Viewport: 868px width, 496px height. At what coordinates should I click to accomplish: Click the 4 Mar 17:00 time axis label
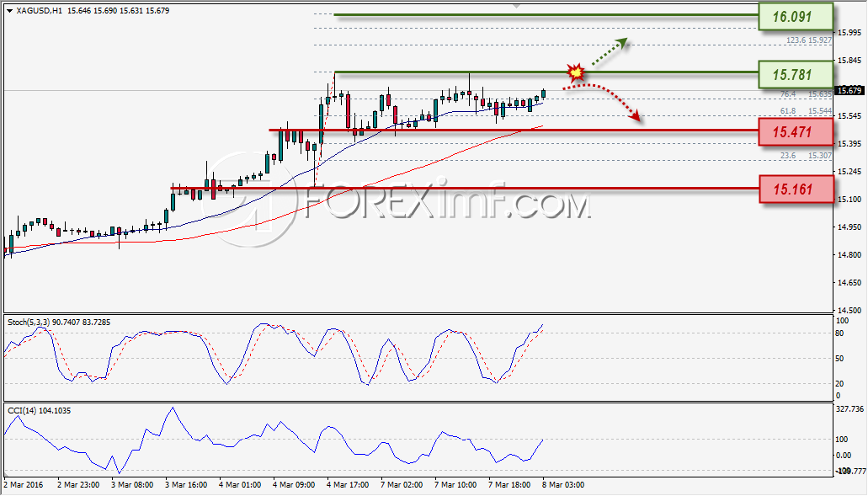pyautogui.click(x=347, y=485)
